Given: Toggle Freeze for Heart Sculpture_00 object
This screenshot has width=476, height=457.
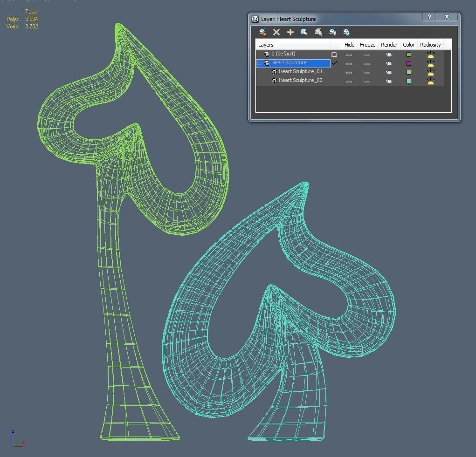Looking at the screenshot, I should [x=367, y=82].
